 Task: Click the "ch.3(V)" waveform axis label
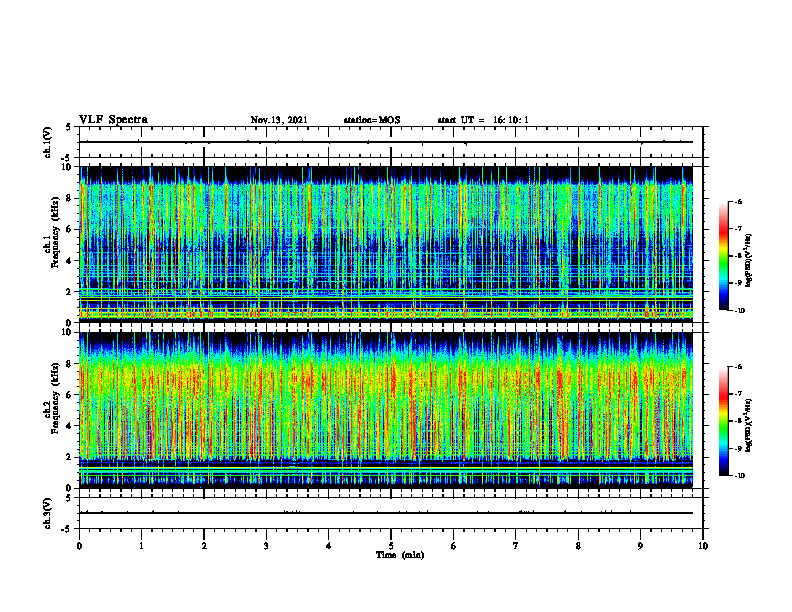(48, 513)
